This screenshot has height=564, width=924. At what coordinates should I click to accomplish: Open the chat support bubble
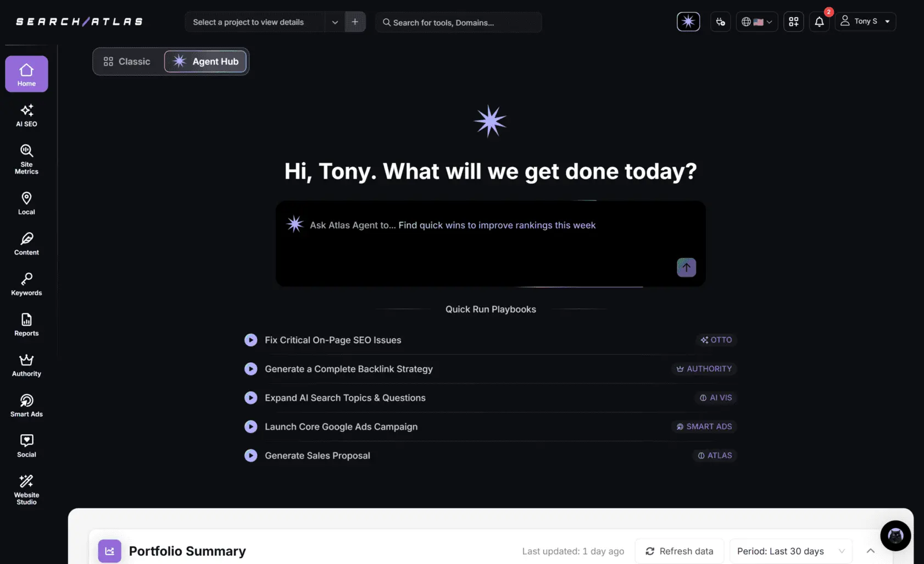pyautogui.click(x=895, y=535)
